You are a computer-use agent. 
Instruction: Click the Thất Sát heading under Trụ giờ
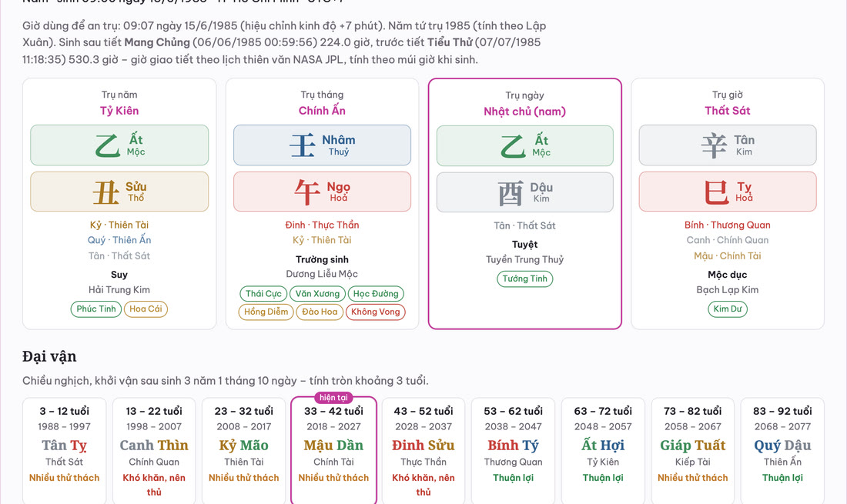[x=728, y=111]
